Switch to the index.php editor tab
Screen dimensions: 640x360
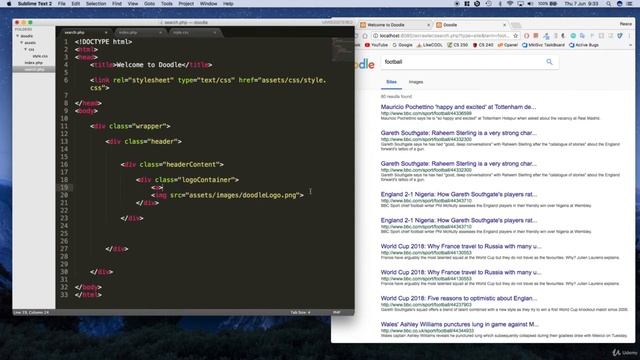coord(140,32)
